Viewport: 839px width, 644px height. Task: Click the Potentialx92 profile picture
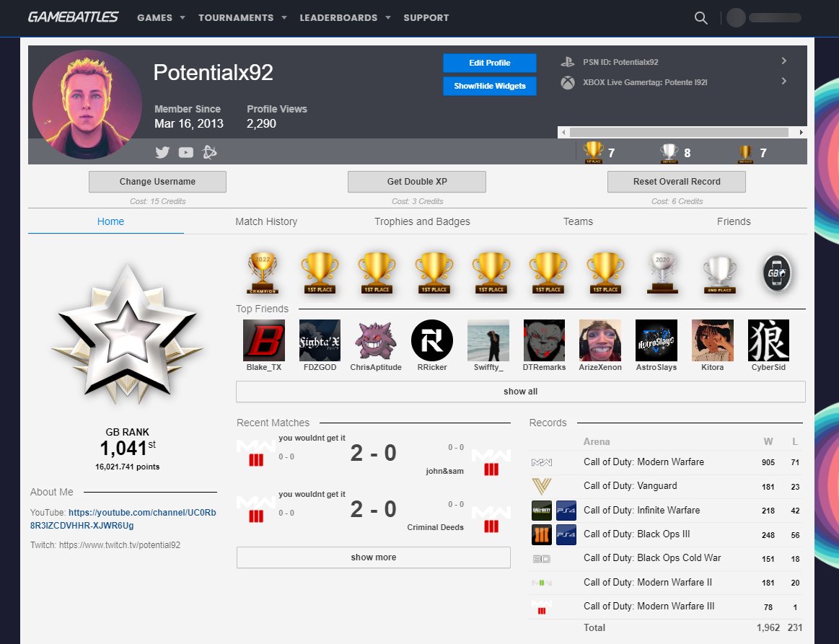click(87, 105)
